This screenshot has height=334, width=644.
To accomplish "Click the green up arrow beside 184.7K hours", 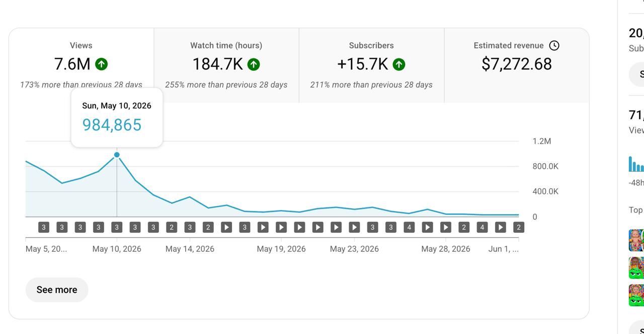I will tap(254, 64).
